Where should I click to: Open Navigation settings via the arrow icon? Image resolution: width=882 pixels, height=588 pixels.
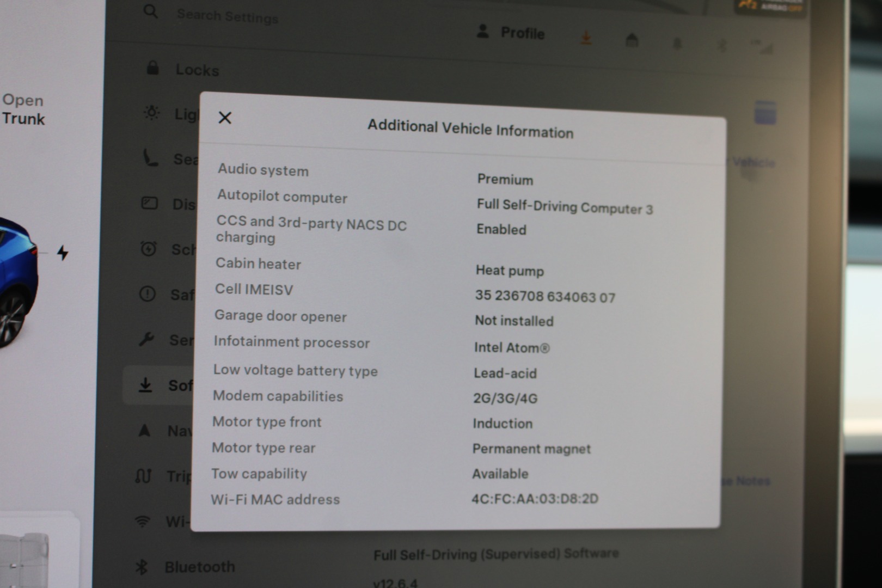144,431
